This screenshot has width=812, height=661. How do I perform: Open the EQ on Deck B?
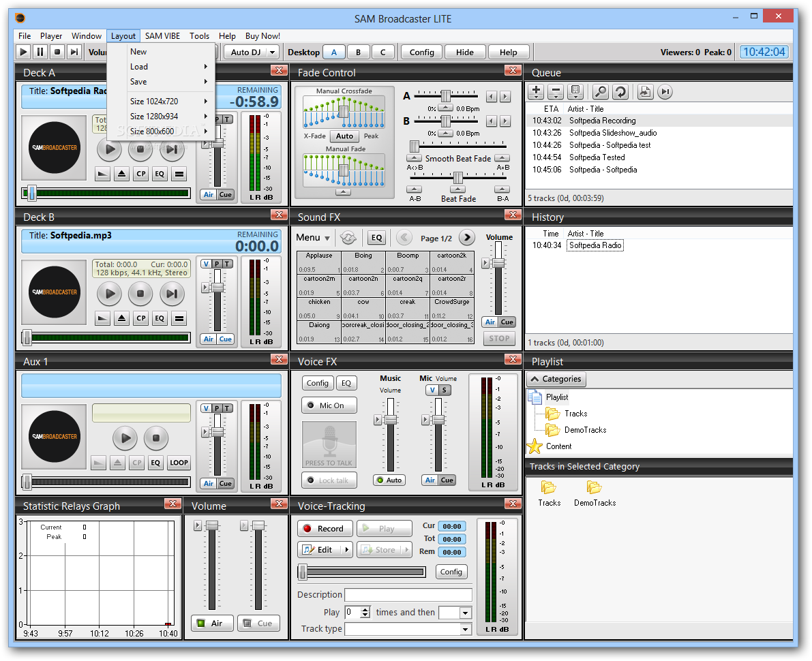coord(160,318)
